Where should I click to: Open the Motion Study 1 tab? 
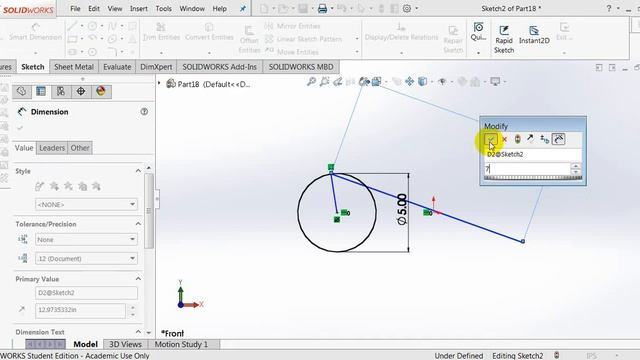(181, 344)
